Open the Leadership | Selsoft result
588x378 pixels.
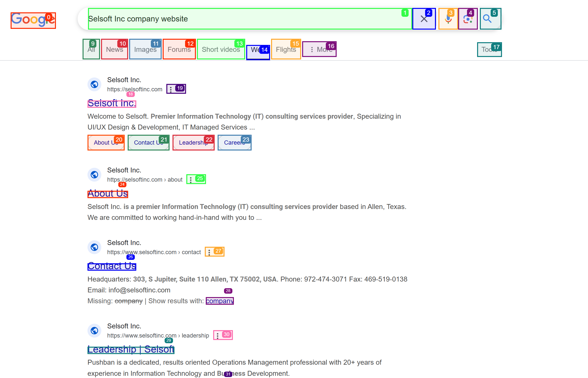[x=131, y=350]
